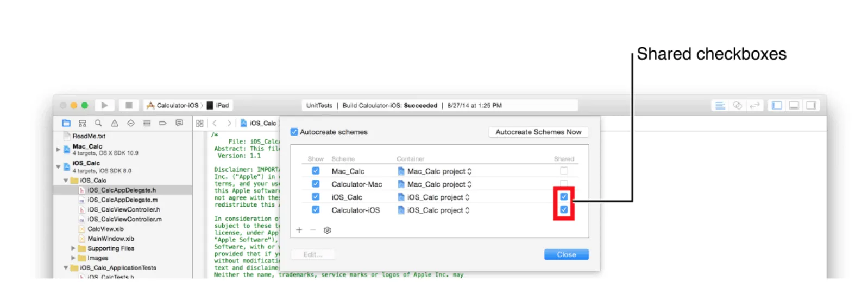Toggle the Autocreate schemes checkbox

(294, 132)
